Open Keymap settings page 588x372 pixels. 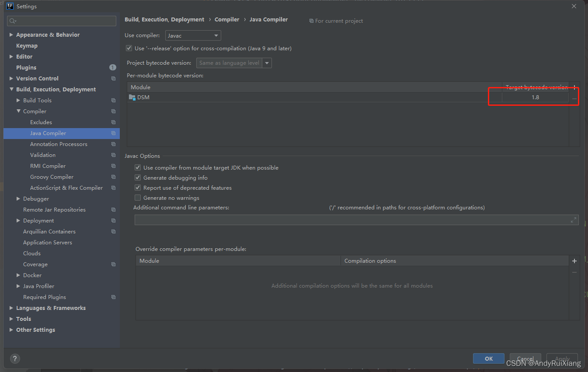pos(27,45)
